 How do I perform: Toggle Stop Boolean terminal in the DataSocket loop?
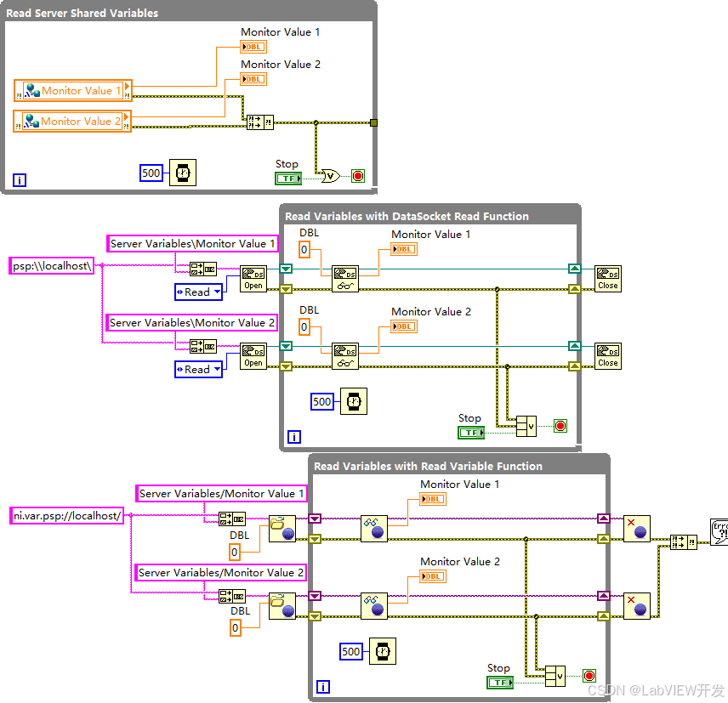pyautogui.click(x=470, y=432)
